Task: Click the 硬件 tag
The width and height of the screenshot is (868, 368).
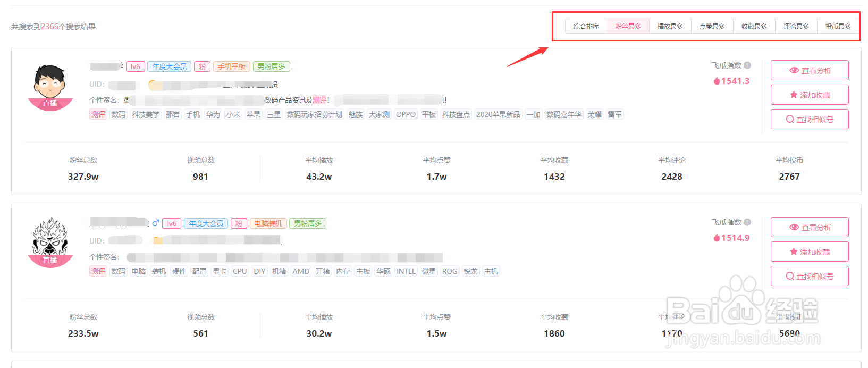Action: [179, 271]
